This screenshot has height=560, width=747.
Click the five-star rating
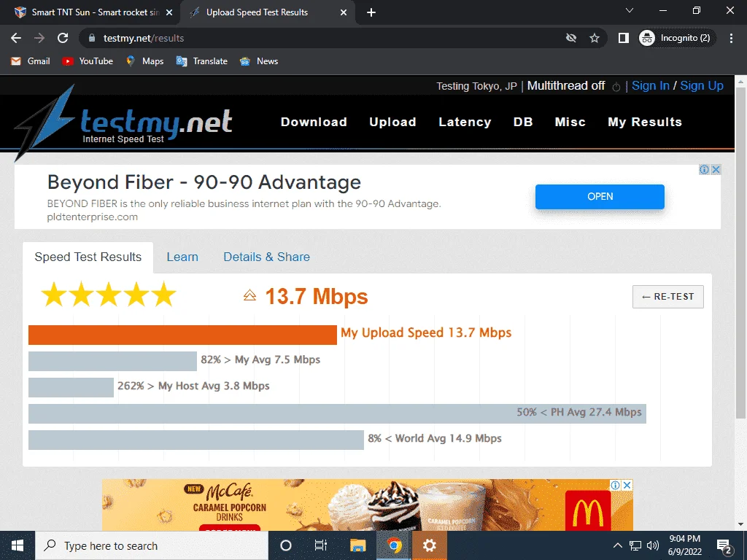(x=109, y=294)
